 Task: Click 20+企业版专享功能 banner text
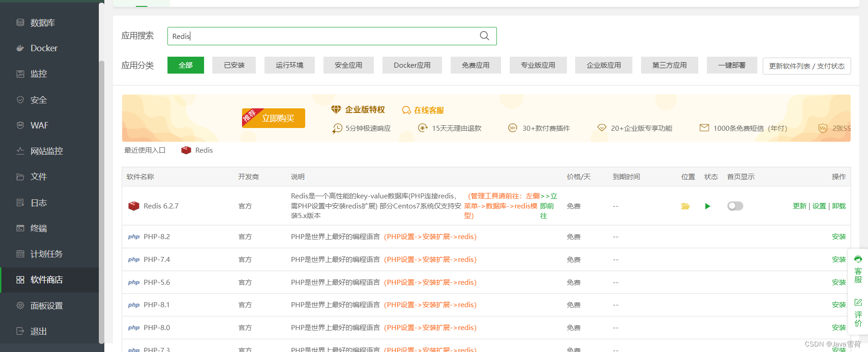tap(642, 128)
